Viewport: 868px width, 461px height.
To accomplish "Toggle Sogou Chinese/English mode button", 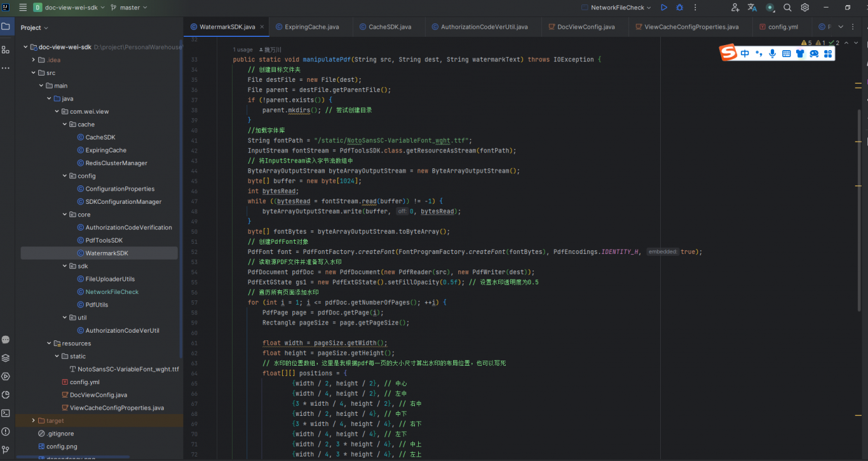I will point(745,53).
